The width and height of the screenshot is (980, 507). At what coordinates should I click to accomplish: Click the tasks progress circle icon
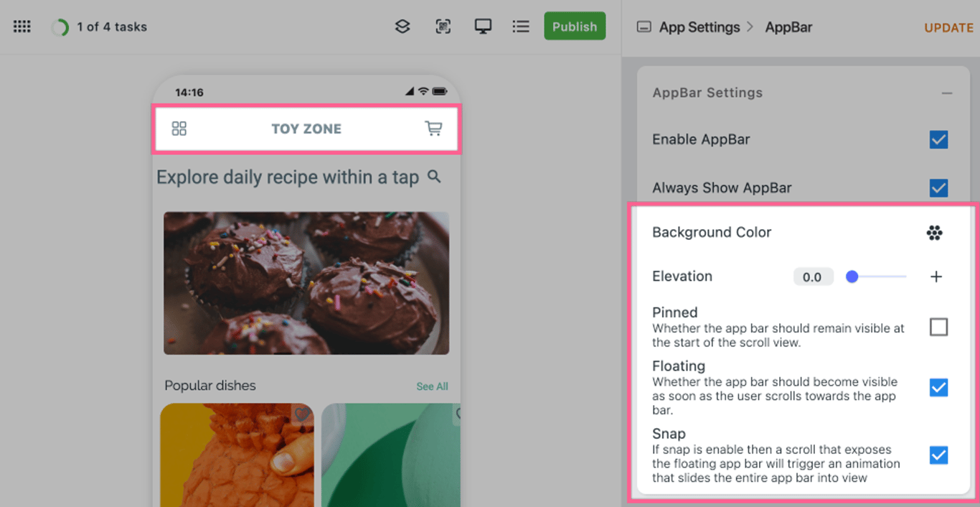click(60, 27)
